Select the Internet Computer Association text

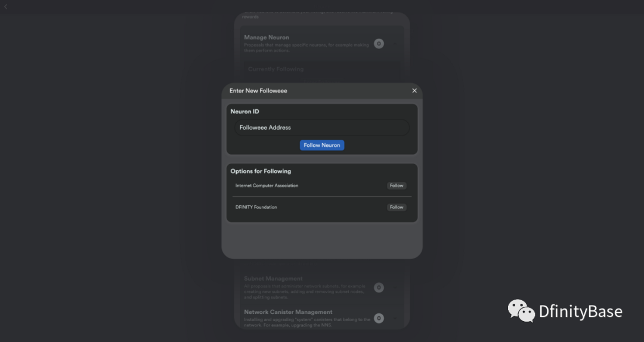[267, 186]
